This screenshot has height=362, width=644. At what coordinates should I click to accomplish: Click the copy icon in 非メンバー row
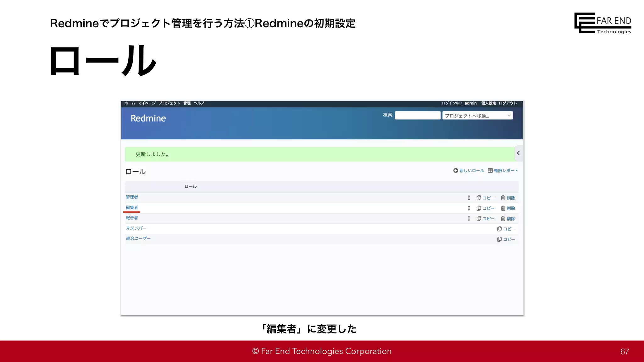pos(499,229)
